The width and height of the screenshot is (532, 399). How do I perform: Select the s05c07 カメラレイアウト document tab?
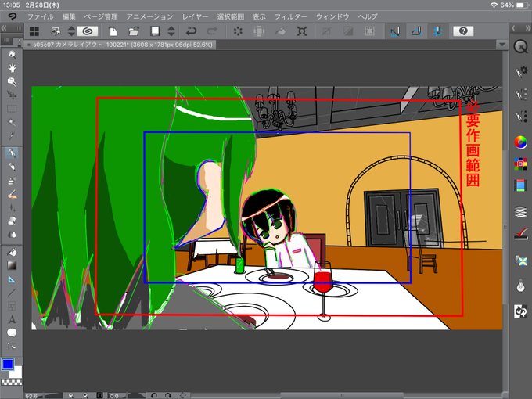point(120,45)
